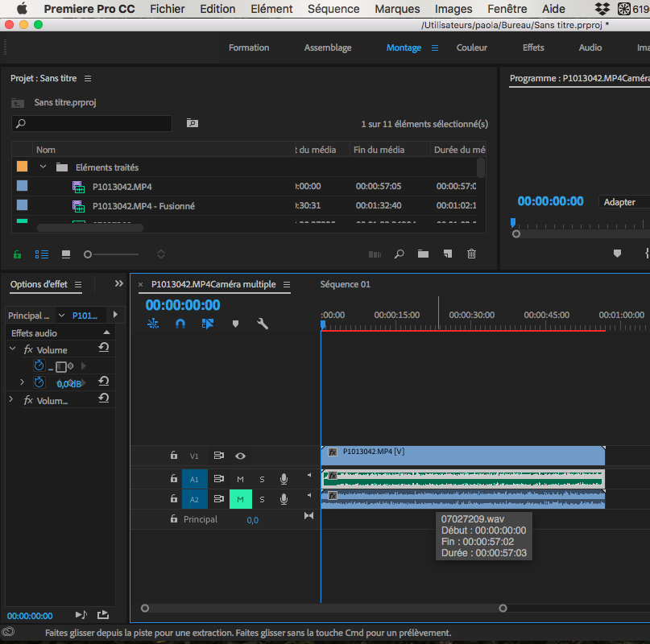Toggle Level stopwatch animation
This screenshot has width=650, height=644.
pos(39,382)
